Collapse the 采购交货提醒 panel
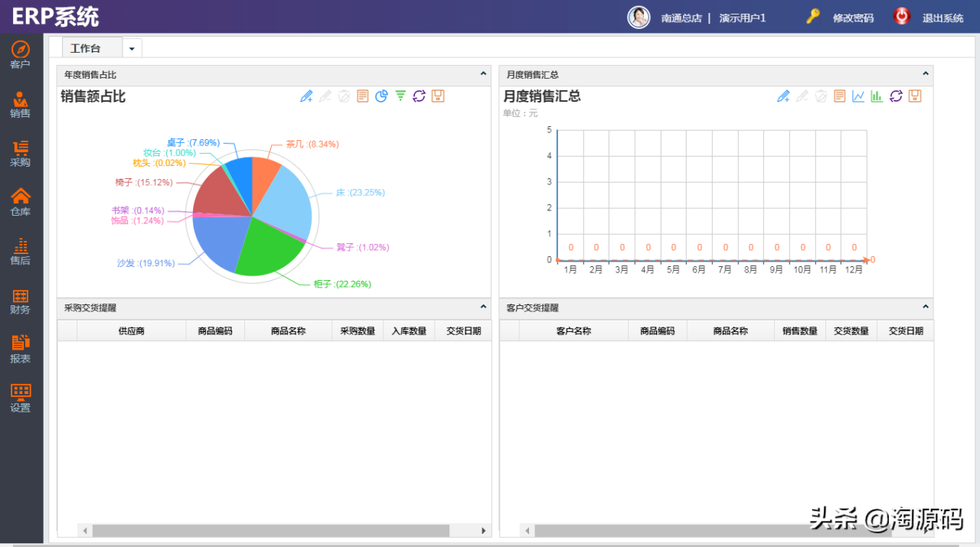The width and height of the screenshot is (980, 547). [x=483, y=307]
